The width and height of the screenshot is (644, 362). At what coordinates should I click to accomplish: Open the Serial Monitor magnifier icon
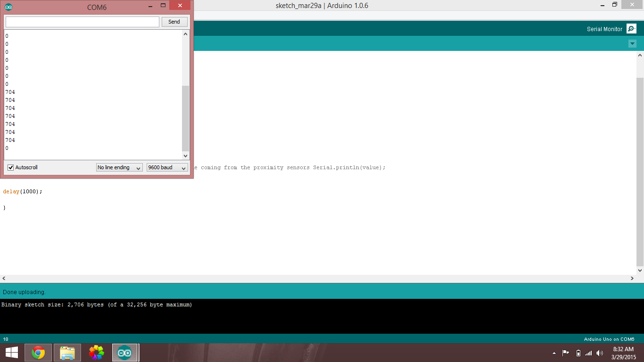pyautogui.click(x=631, y=29)
